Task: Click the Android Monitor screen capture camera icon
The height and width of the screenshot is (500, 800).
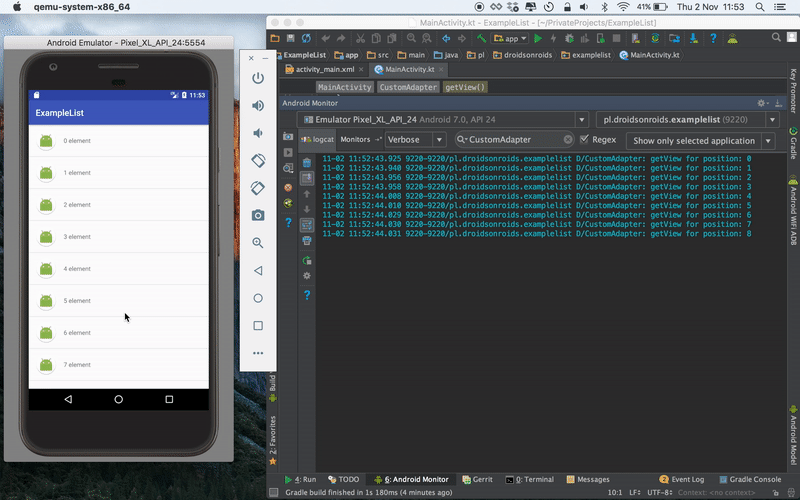Action: pyautogui.click(x=288, y=137)
